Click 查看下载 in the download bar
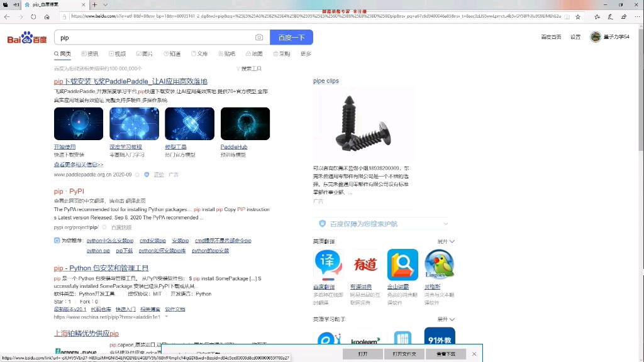 click(x=446, y=354)
